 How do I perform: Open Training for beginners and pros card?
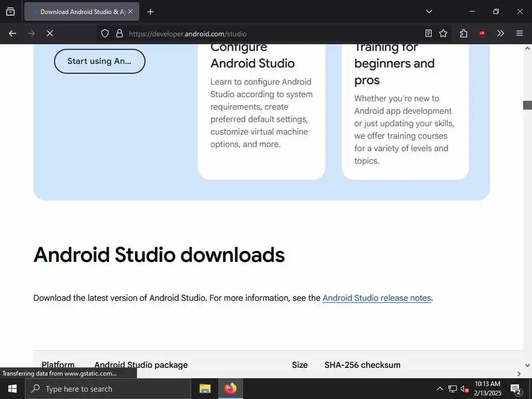pyautogui.click(x=405, y=112)
